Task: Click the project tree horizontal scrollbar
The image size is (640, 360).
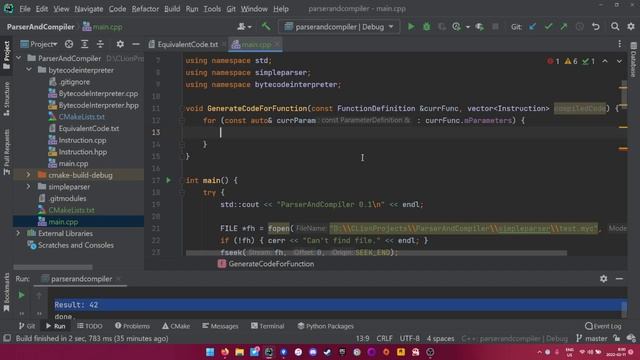Action: coord(53,267)
